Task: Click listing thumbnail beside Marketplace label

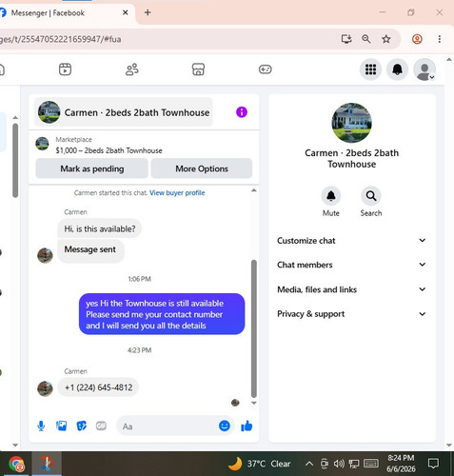Action: tap(42, 144)
